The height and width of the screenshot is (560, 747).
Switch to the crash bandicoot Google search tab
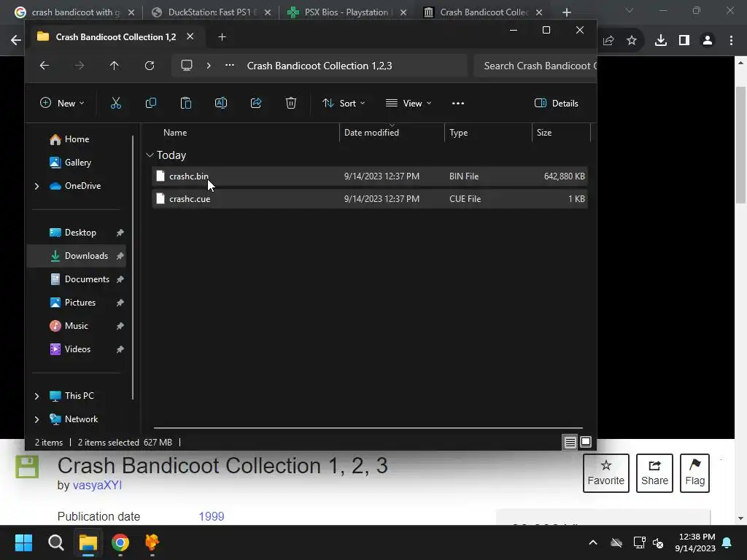point(74,12)
